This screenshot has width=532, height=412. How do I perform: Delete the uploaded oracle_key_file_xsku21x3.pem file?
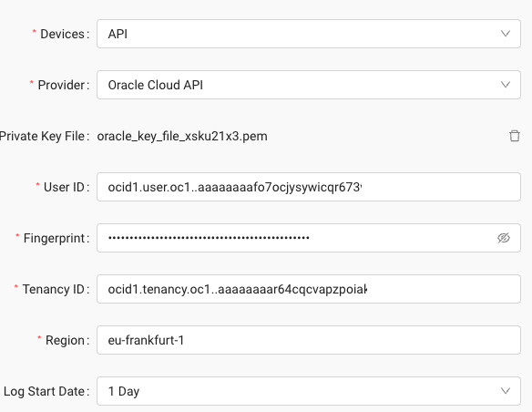tap(515, 136)
